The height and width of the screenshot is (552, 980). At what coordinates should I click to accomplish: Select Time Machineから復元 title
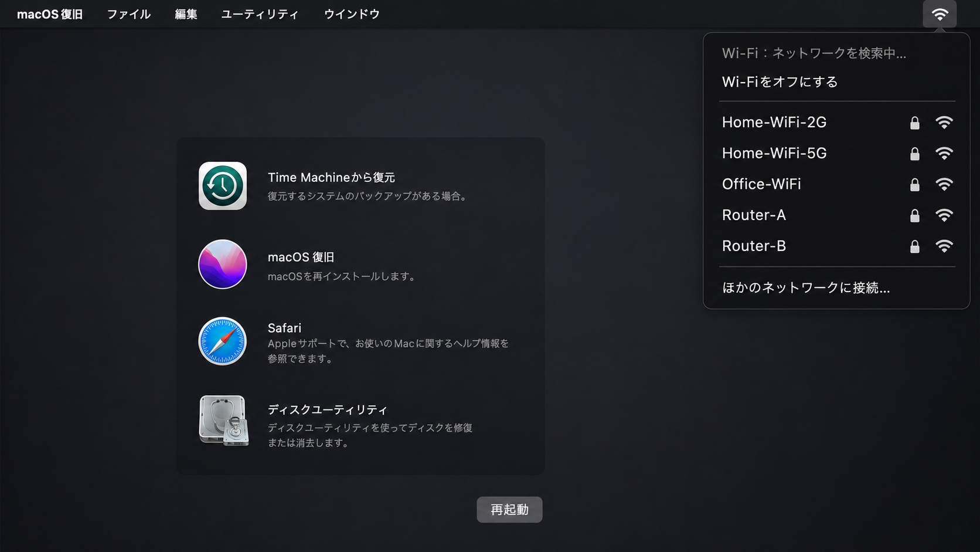point(331,177)
